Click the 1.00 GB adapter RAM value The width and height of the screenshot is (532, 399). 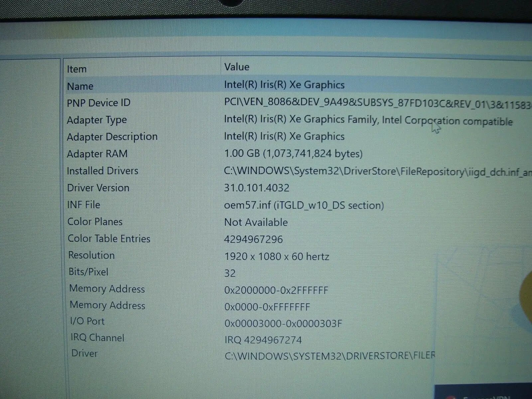(x=293, y=154)
